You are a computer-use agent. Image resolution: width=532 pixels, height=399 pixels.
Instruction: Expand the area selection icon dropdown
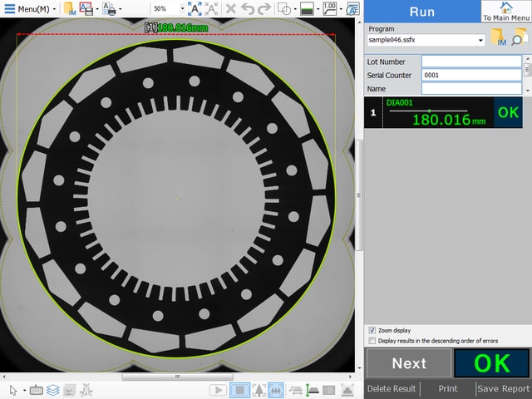(x=295, y=9)
